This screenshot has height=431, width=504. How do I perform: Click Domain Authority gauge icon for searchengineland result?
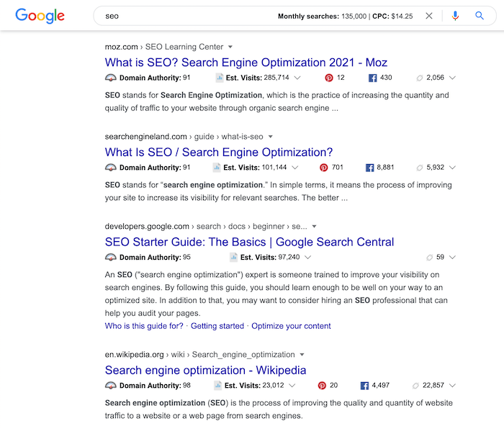[x=111, y=168]
